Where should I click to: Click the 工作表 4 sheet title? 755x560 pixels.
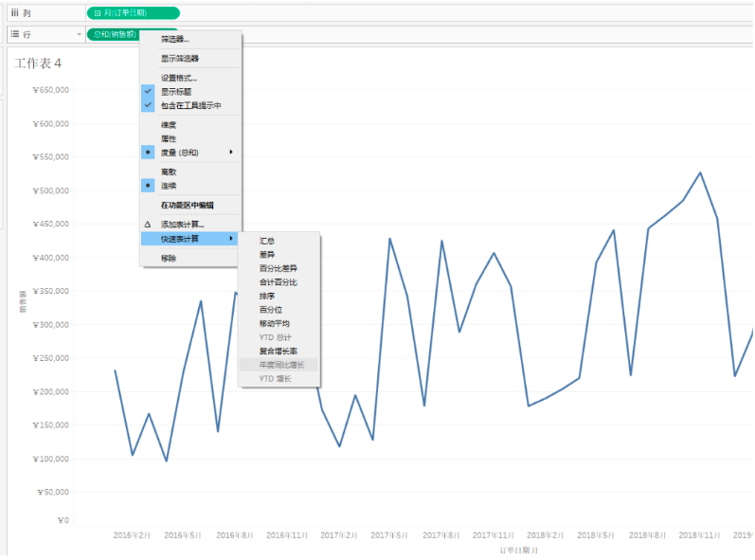pyautogui.click(x=38, y=63)
